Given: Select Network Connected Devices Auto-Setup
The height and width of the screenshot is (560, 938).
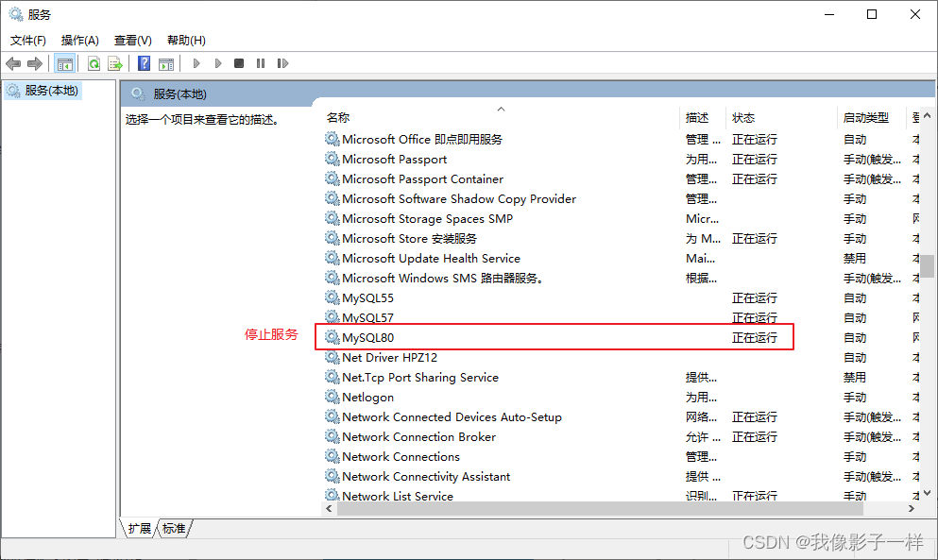Looking at the screenshot, I should pyautogui.click(x=619, y=416).
